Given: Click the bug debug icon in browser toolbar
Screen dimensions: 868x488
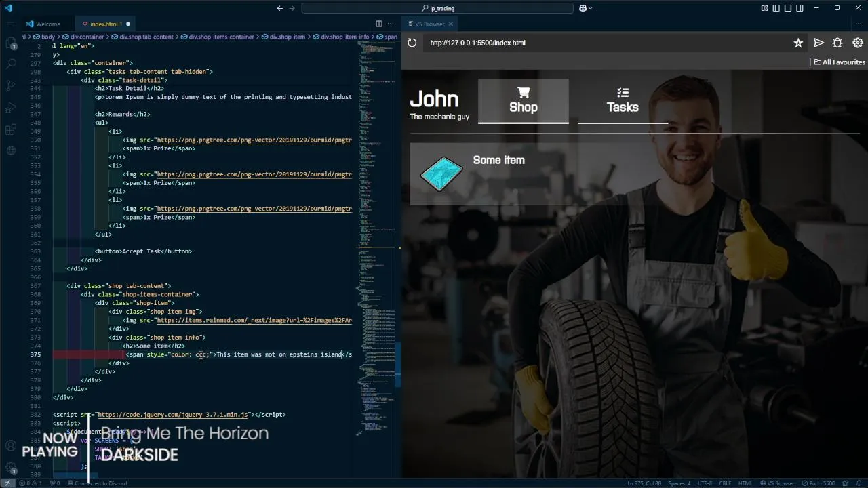Looking at the screenshot, I should [x=837, y=43].
